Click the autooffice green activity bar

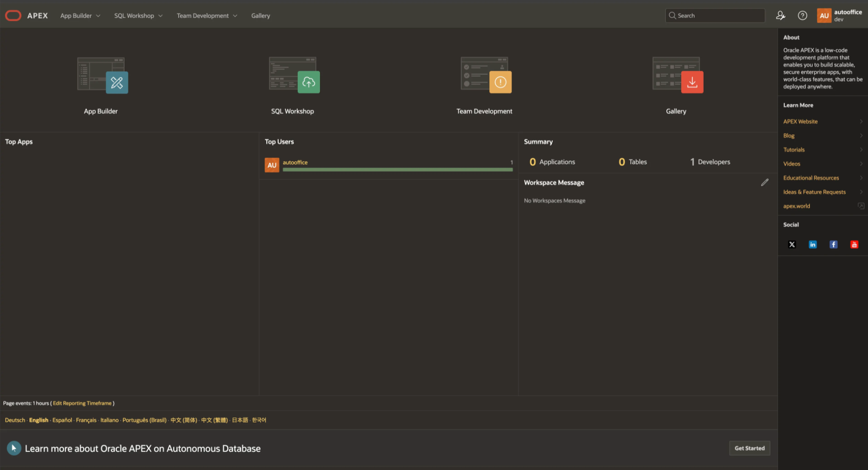[x=398, y=169]
